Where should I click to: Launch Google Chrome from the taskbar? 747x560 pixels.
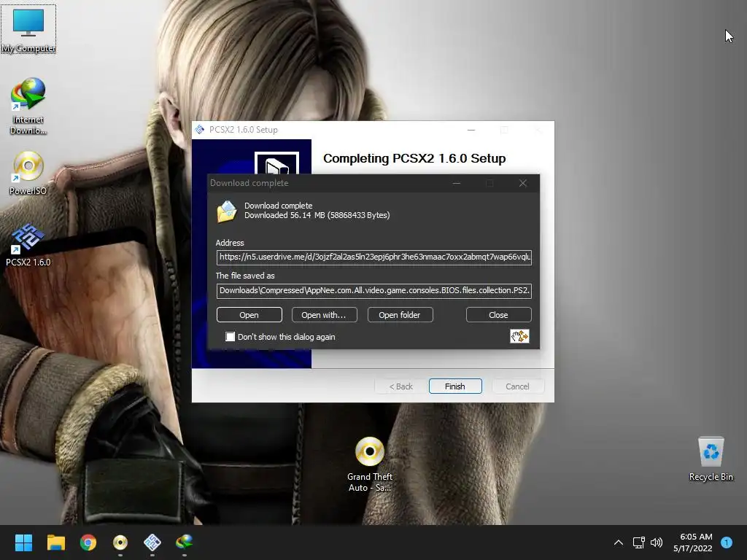[88, 542]
